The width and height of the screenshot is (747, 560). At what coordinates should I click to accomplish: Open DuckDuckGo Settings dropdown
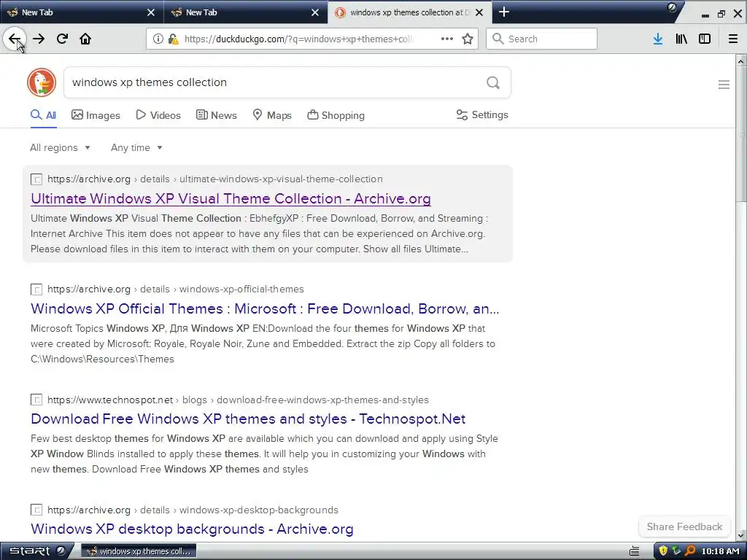click(x=482, y=114)
